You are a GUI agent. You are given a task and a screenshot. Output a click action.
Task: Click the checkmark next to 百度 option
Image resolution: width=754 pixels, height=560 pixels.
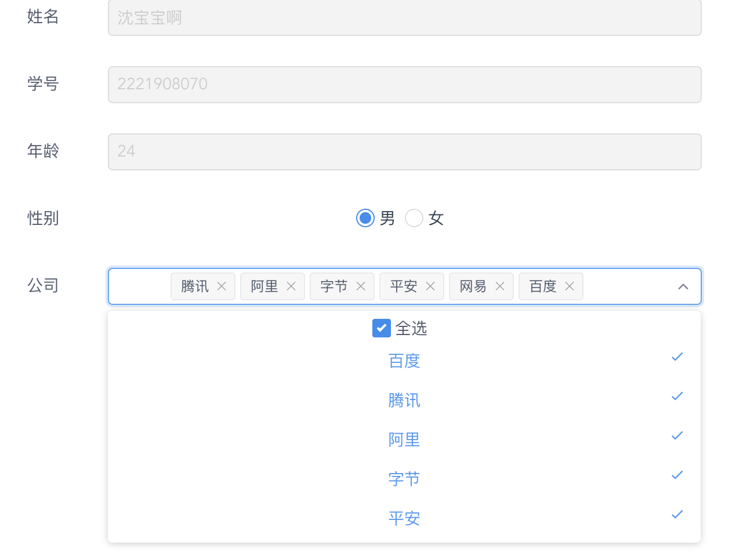[677, 357]
